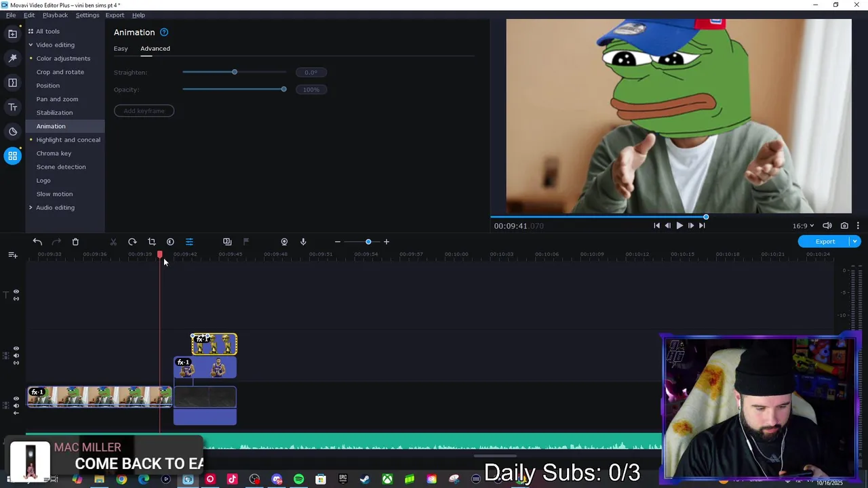This screenshot has width=868, height=488.
Task: Adjust the Opacity slider handle
Action: point(283,89)
